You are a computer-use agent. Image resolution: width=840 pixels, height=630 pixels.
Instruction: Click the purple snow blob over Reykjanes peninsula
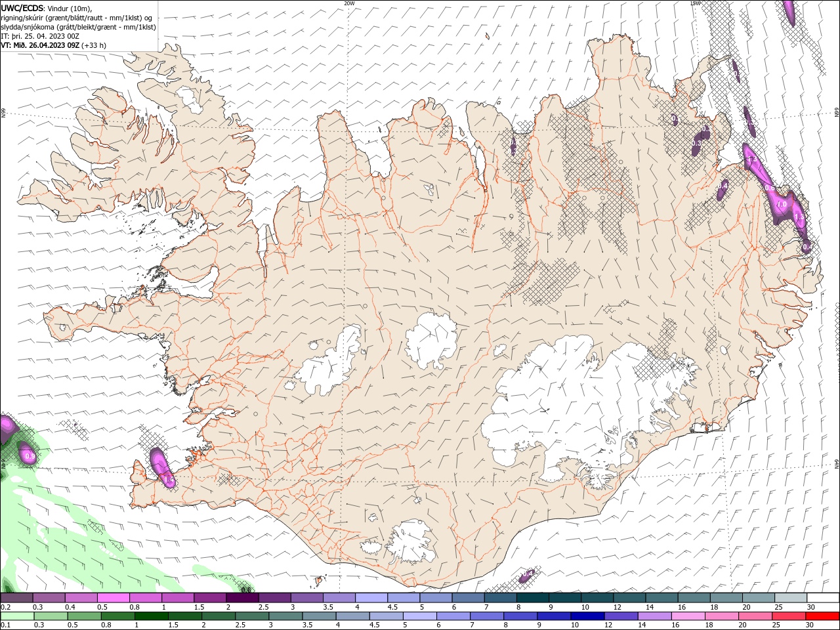pos(161,467)
